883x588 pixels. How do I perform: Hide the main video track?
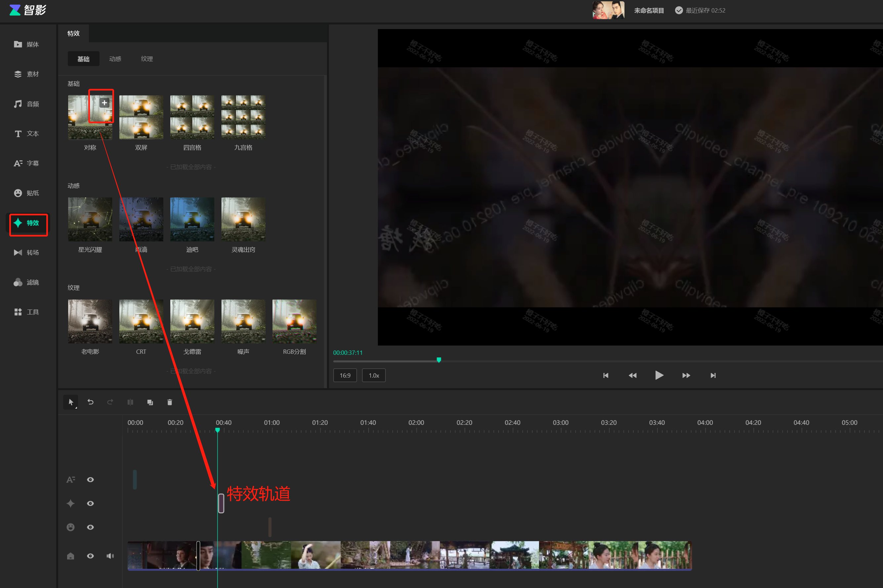click(91, 556)
